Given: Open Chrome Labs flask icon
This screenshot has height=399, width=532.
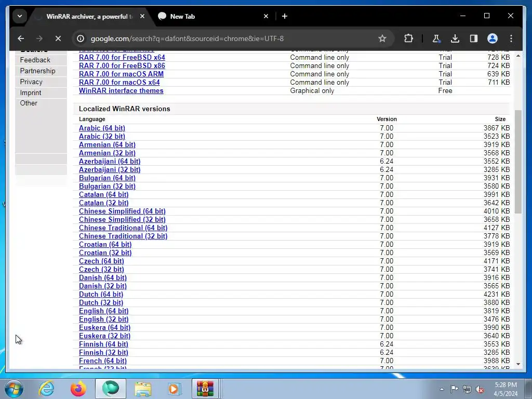Looking at the screenshot, I should (x=436, y=38).
